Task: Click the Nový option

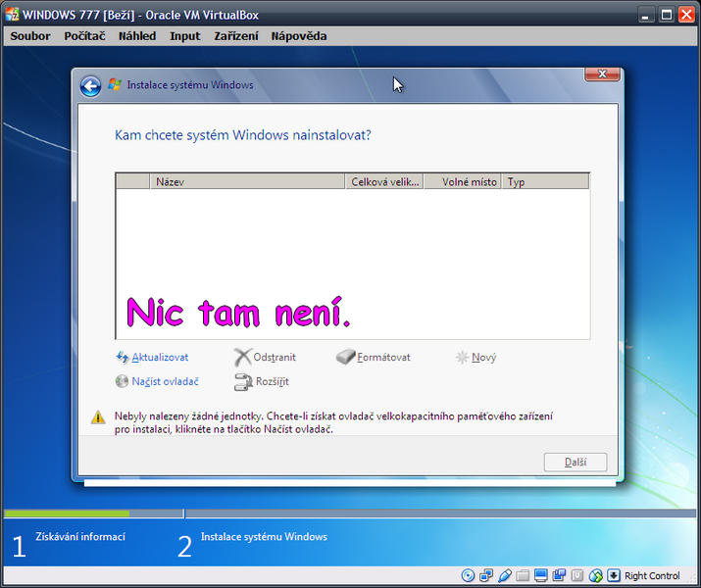Action: (x=483, y=358)
